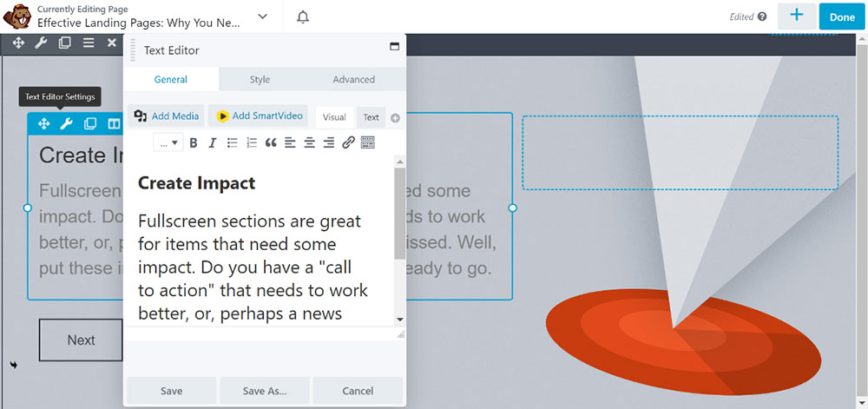Toggle bold formatting
The height and width of the screenshot is (409, 868).
pos(194,142)
